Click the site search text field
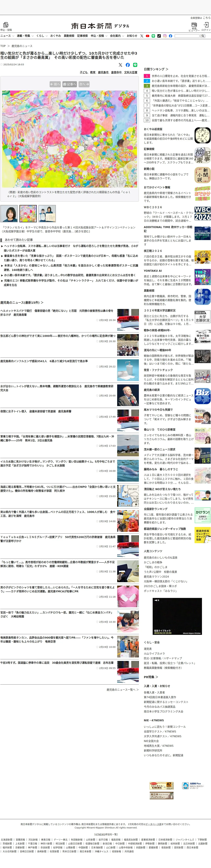The height and width of the screenshot is (868, 211). click(x=187, y=36)
